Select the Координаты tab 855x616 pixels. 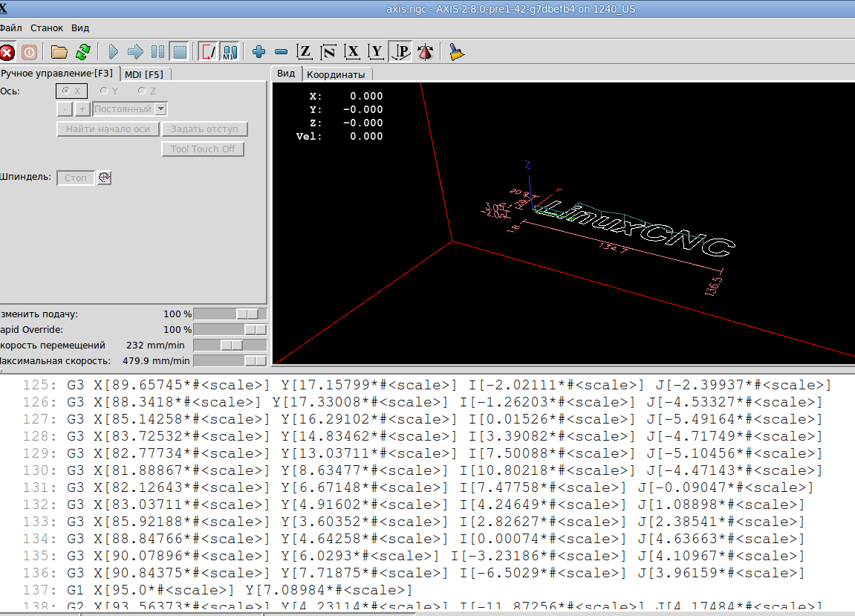(x=336, y=75)
